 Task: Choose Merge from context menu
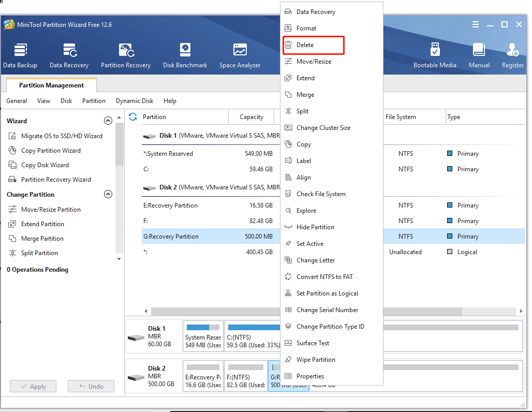click(332, 95)
